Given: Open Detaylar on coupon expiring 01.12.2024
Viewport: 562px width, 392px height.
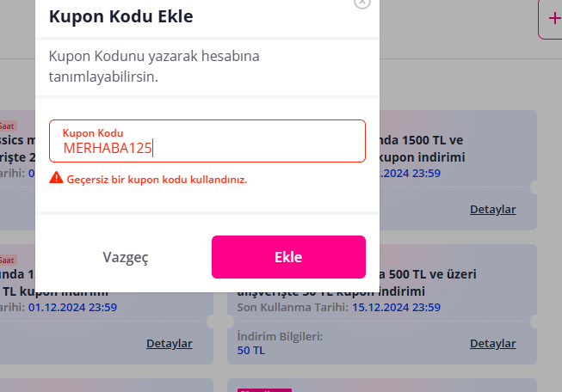Looking at the screenshot, I should pos(169,343).
